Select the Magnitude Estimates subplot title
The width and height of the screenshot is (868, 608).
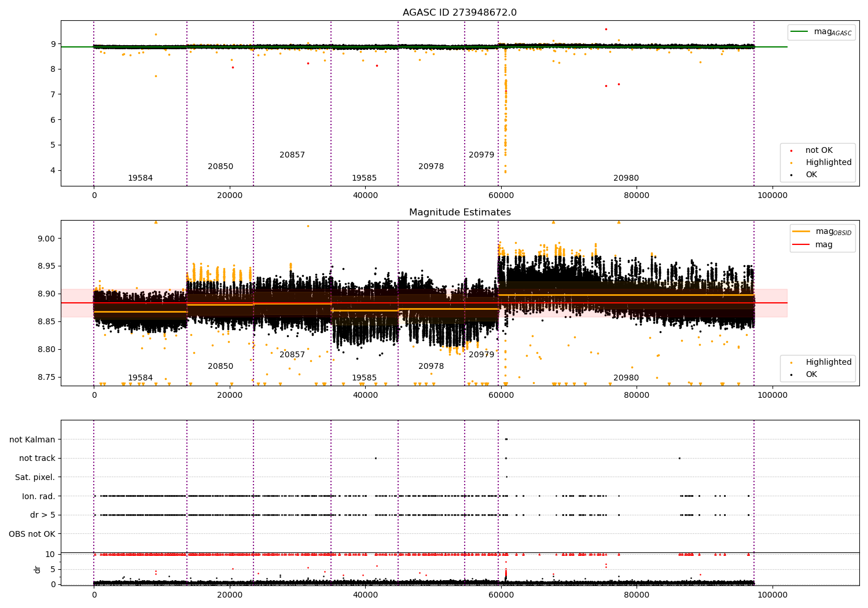pyautogui.click(x=460, y=213)
